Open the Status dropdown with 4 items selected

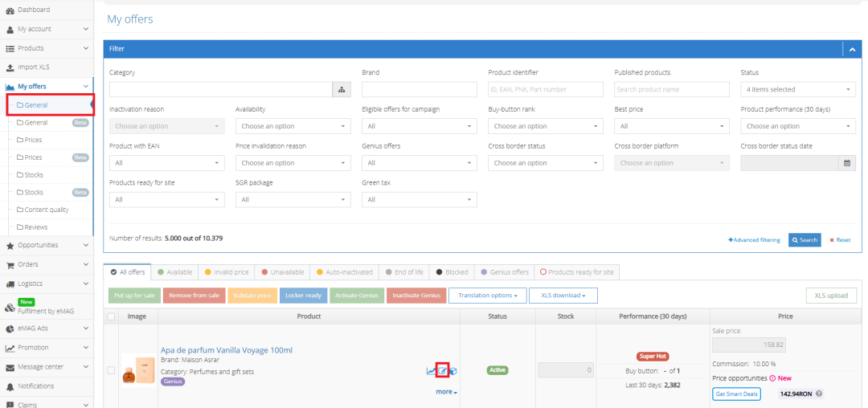pos(798,90)
